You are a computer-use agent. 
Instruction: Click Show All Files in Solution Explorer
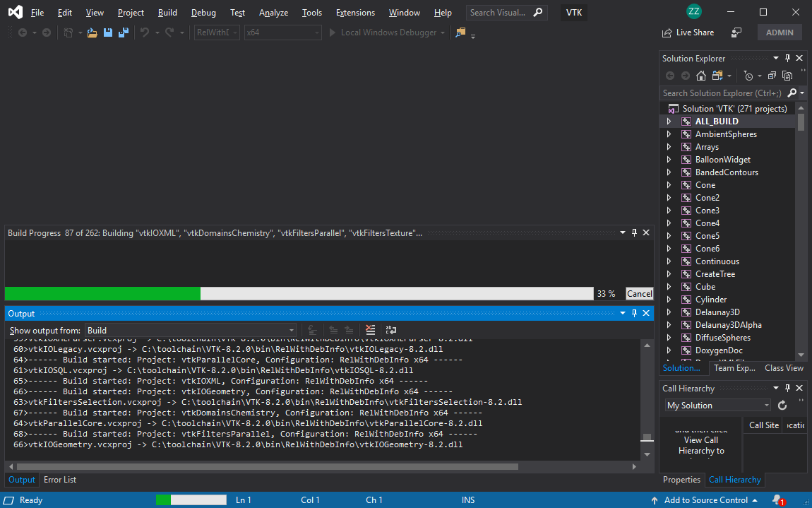tap(787, 76)
